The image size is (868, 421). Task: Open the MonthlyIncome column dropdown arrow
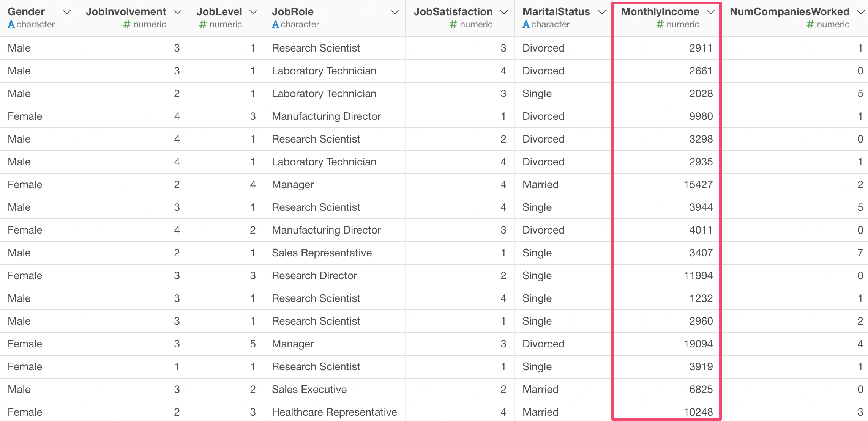pos(710,12)
